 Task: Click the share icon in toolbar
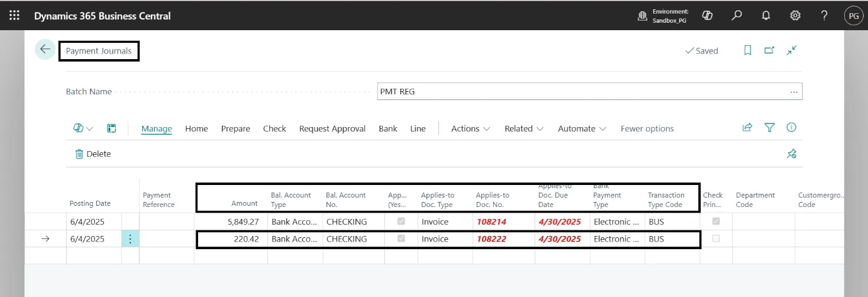click(x=747, y=128)
